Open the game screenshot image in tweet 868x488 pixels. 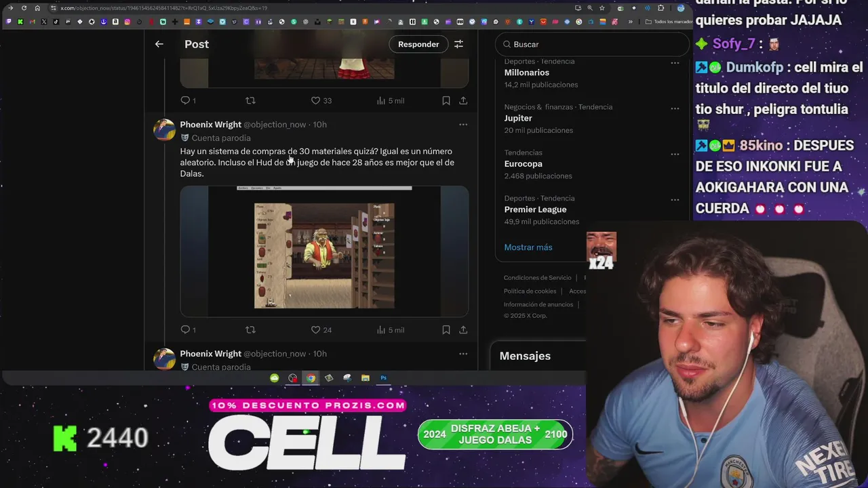324,251
